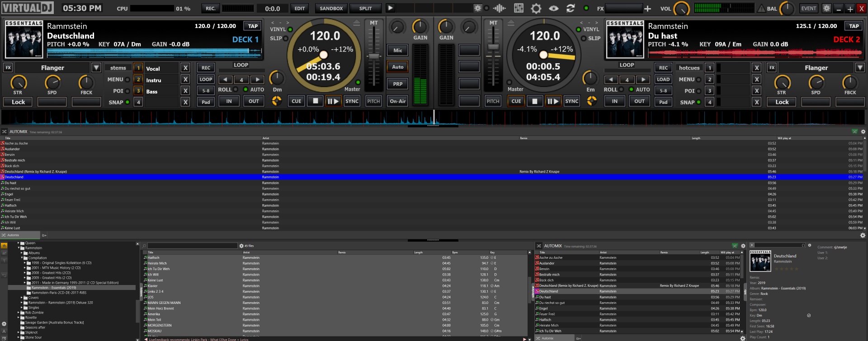Adjust the master VOL knob
This screenshot has width=868, height=341.
point(681,8)
